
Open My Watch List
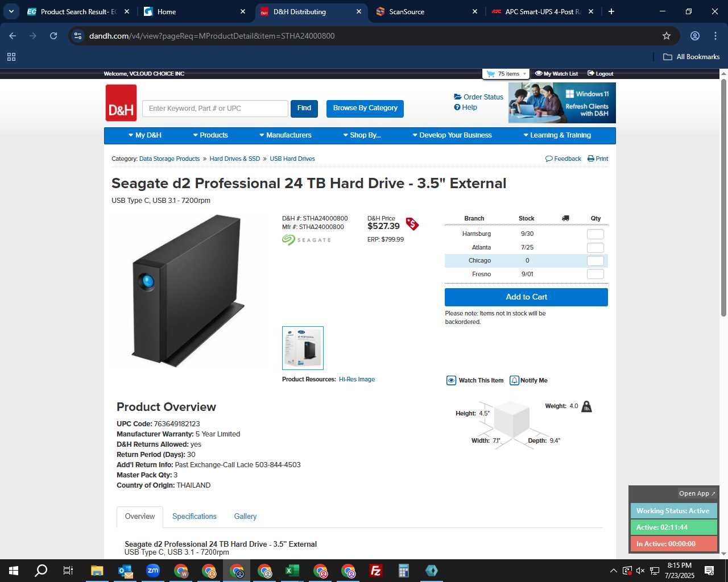tap(556, 74)
